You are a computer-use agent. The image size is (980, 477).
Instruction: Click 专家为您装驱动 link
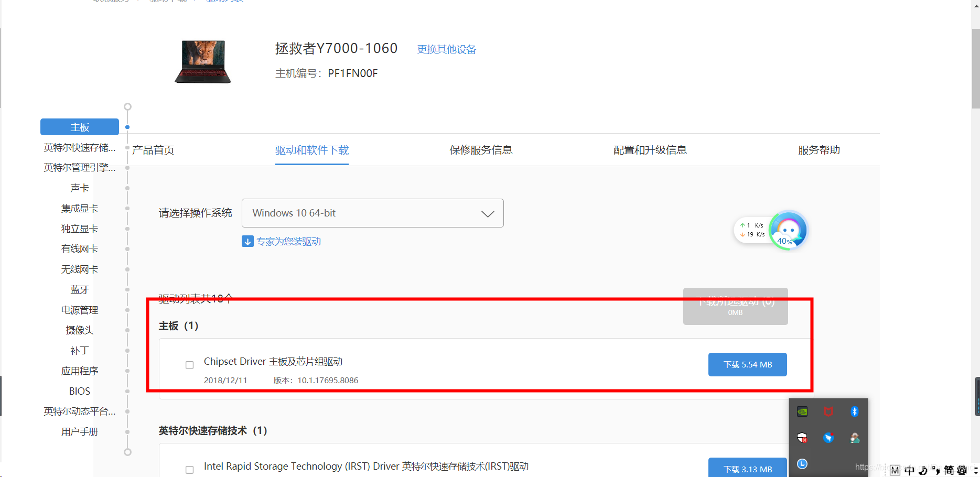pos(289,241)
